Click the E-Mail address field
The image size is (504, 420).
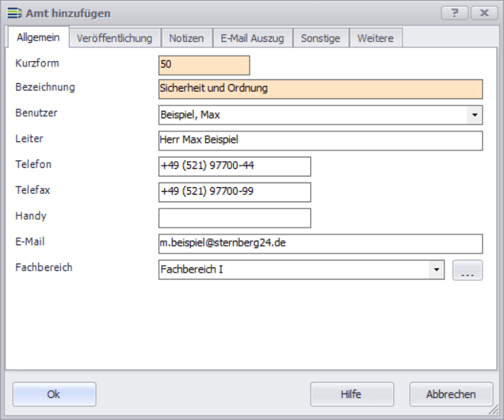(x=321, y=244)
